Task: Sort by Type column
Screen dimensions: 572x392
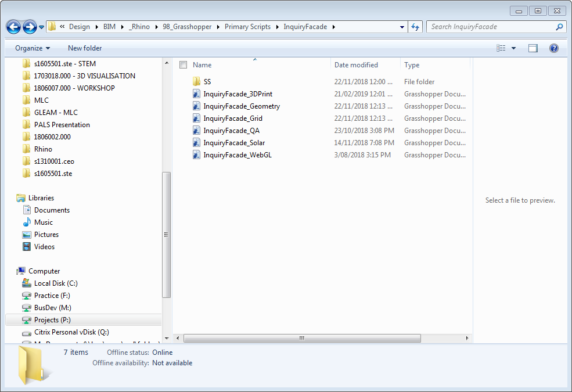Action: tap(412, 65)
